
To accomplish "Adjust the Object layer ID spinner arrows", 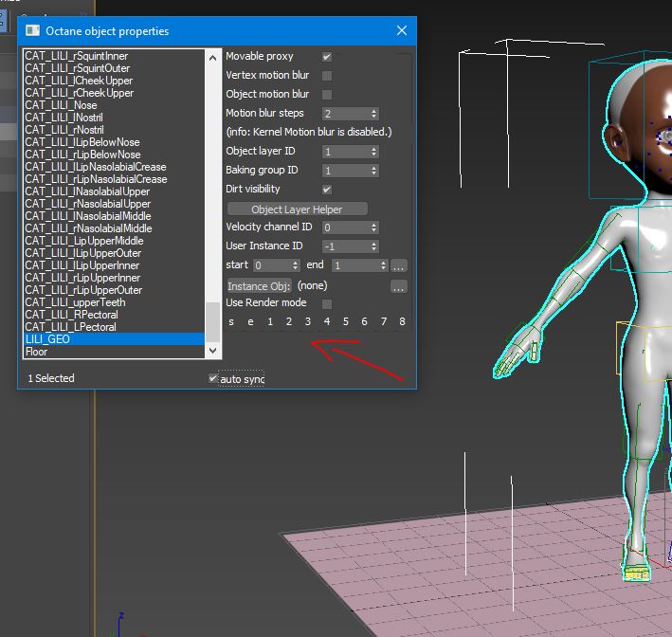I will click(373, 152).
